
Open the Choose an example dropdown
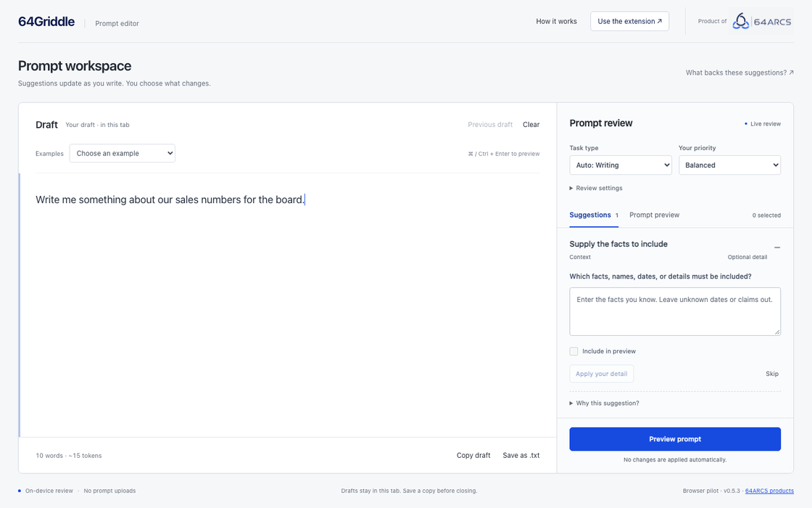click(x=123, y=153)
